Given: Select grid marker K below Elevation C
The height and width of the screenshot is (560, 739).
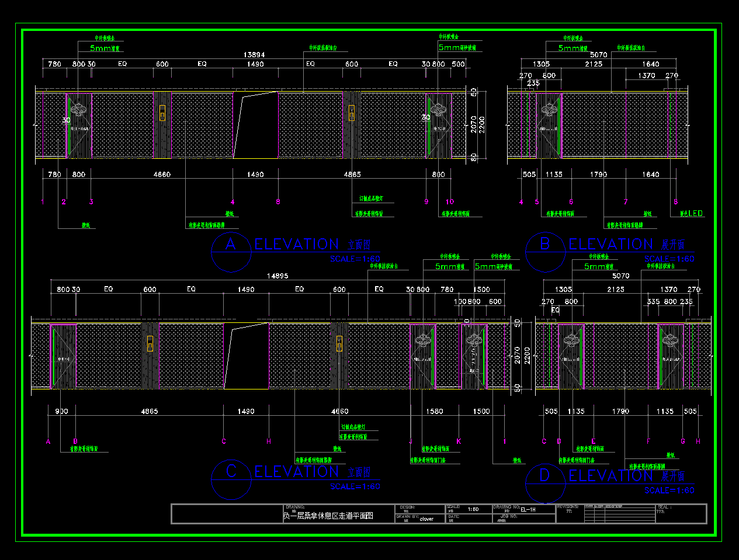Looking at the screenshot, I should [x=459, y=441].
